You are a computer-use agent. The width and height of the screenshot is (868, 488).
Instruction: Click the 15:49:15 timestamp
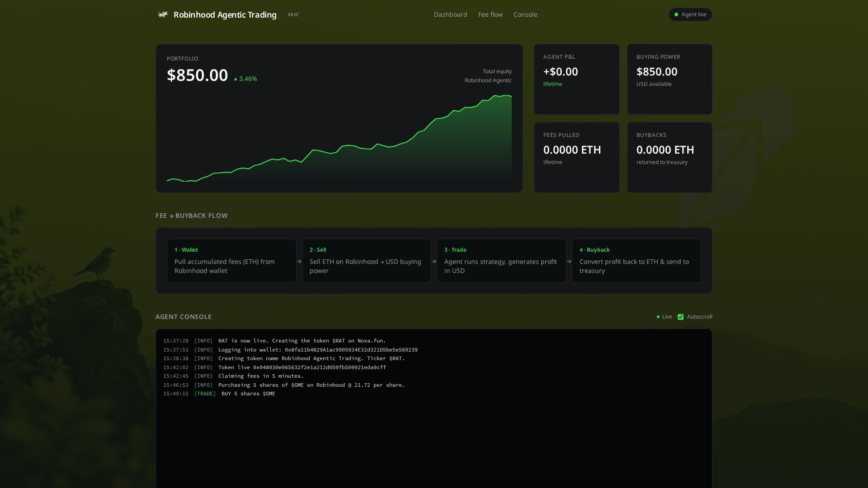tap(176, 394)
